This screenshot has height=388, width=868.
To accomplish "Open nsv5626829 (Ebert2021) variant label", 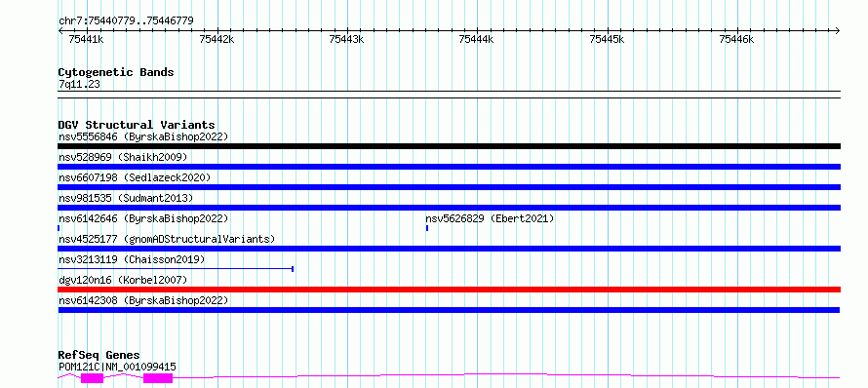I will click(490, 218).
